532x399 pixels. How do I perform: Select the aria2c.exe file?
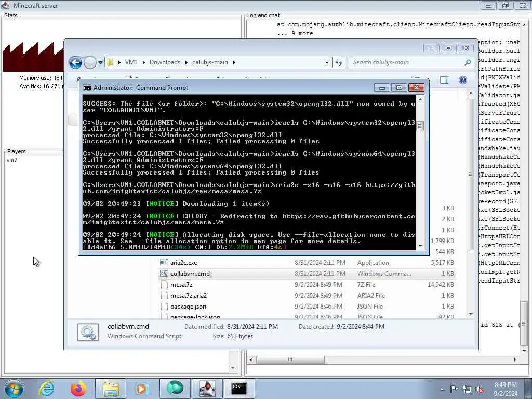183,262
